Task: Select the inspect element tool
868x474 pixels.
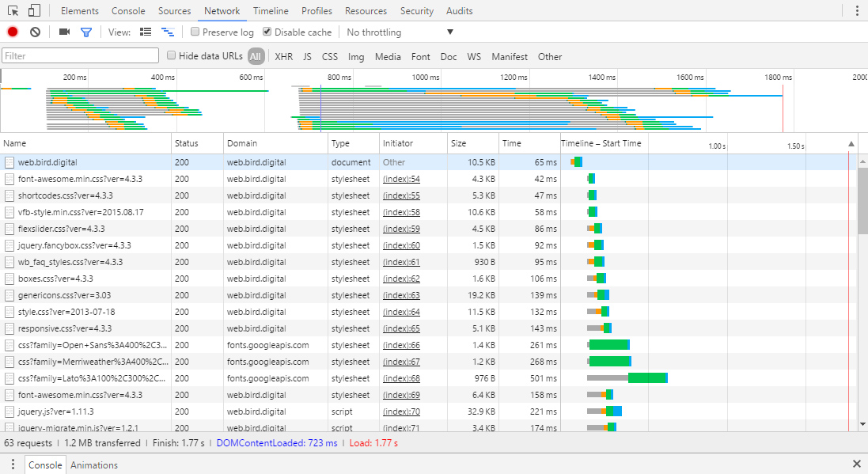Action: (x=11, y=10)
